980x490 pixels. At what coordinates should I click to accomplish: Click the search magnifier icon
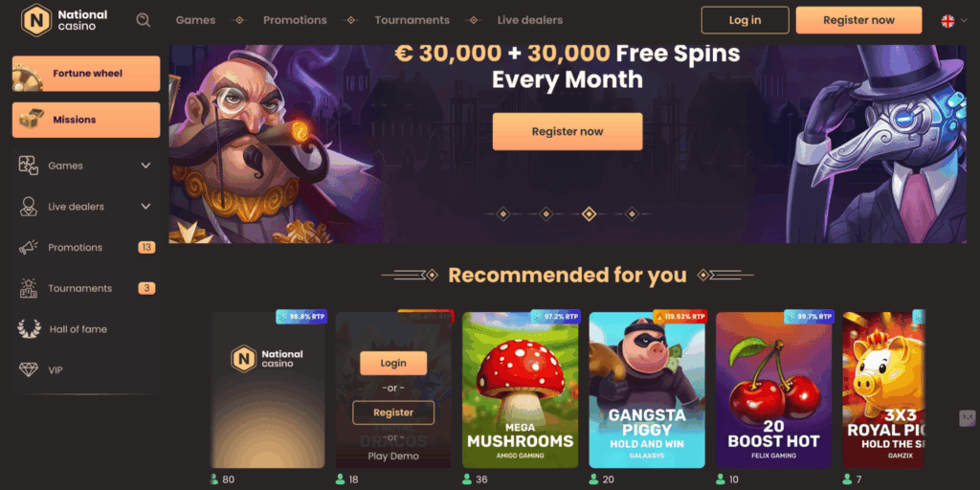144,20
